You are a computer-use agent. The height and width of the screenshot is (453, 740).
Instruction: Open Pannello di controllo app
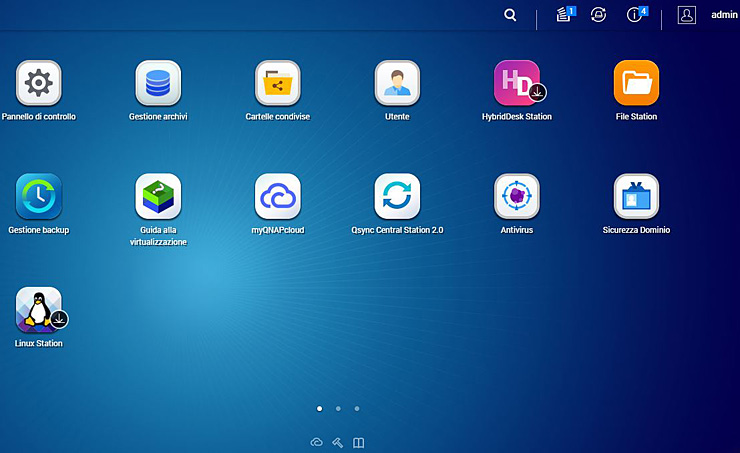click(38, 83)
